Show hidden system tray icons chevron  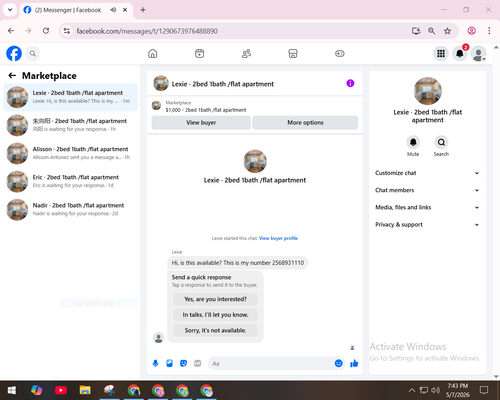click(x=412, y=390)
